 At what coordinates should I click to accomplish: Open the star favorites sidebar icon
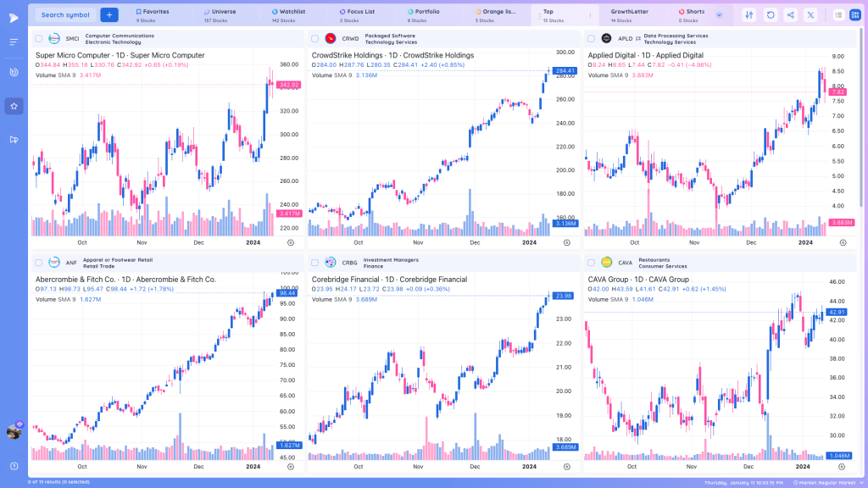pos(14,106)
